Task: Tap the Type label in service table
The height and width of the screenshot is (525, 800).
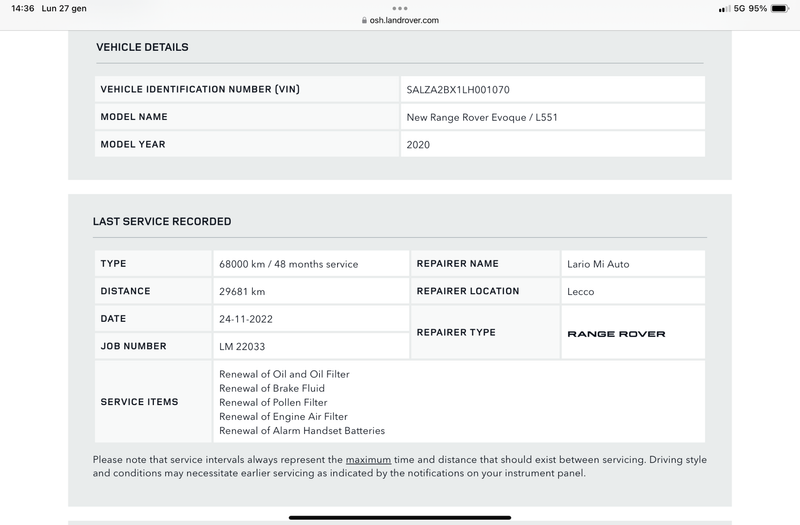Action: (x=113, y=264)
